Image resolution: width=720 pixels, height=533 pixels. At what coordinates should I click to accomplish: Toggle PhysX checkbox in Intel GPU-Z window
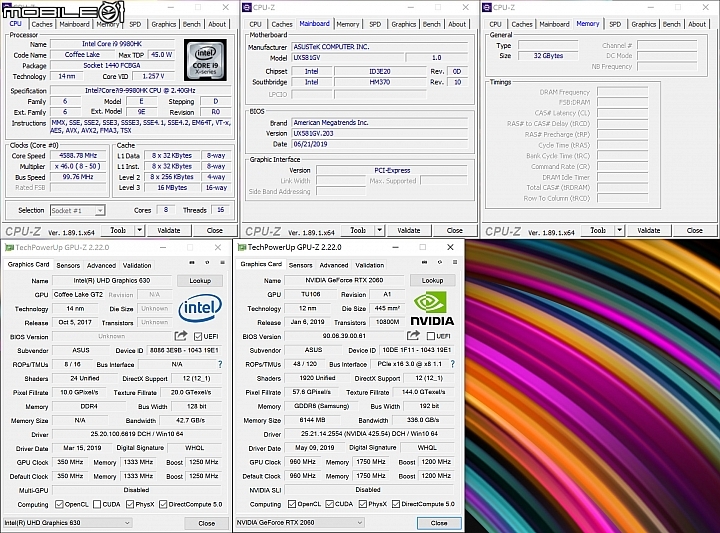(130, 504)
